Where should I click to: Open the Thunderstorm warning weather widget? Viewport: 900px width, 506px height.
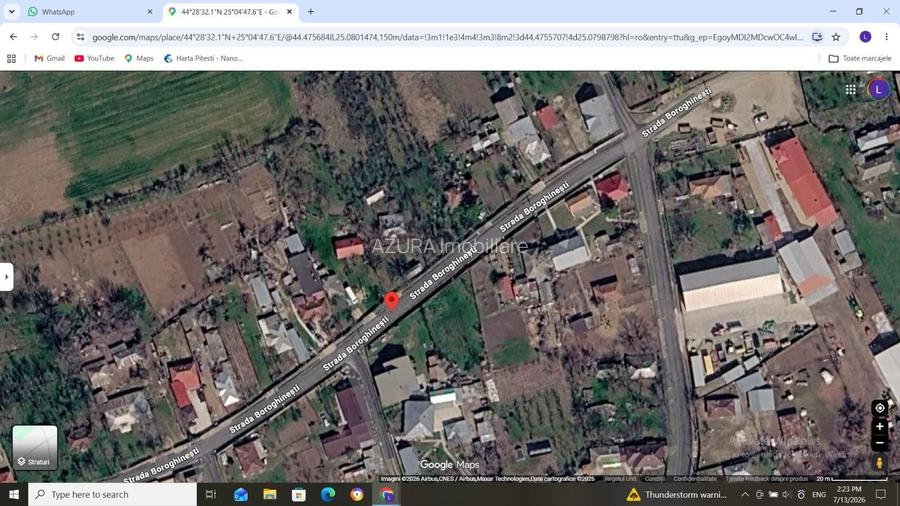tap(677, 495)
